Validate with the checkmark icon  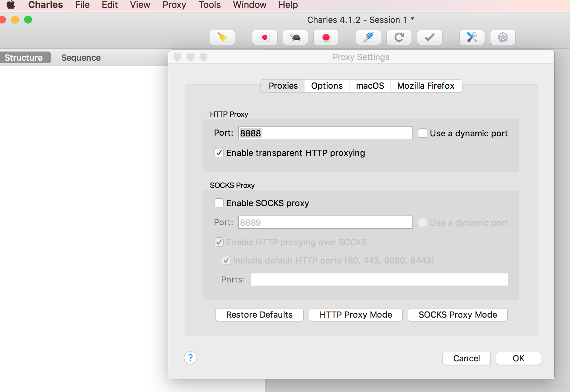pyautogui.click(x=430, y=38)
